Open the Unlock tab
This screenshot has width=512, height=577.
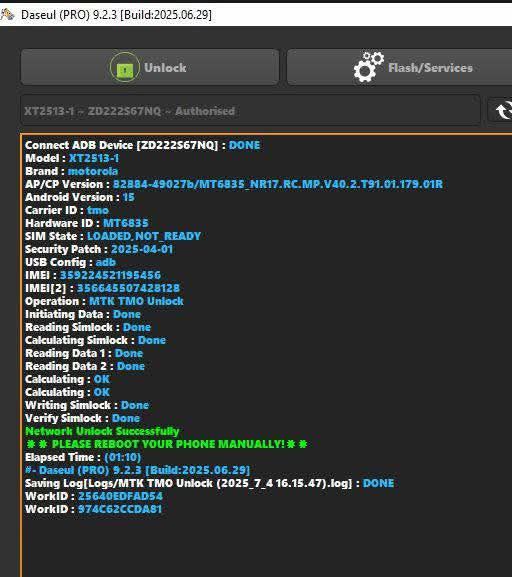pos(150,67)
